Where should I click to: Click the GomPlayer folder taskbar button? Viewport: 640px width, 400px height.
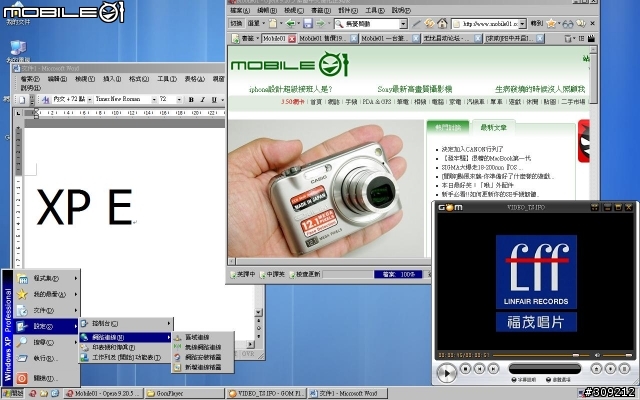pyautogui.click(x=184, y=393)
